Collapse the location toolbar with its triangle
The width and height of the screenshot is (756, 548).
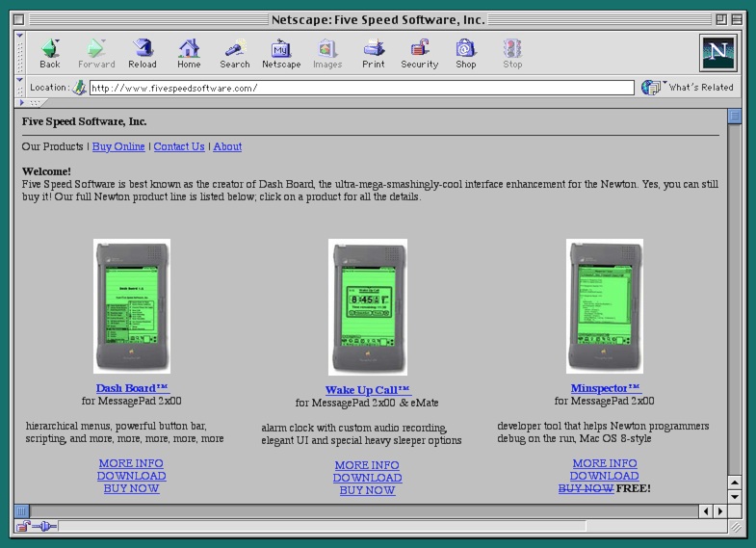[20, 80]
